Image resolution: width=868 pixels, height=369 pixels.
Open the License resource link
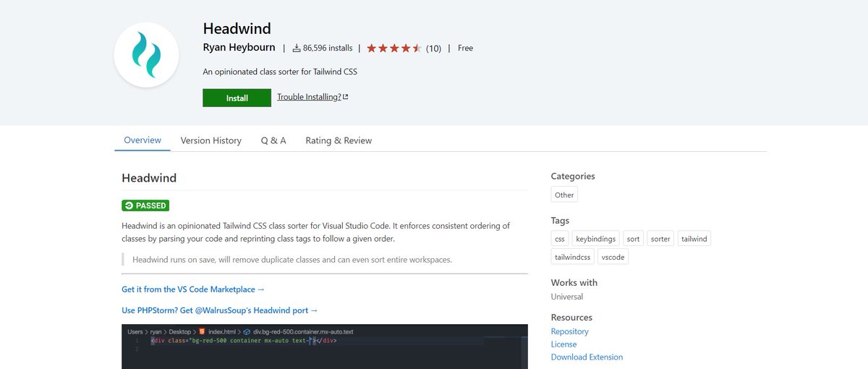[564, 344]
